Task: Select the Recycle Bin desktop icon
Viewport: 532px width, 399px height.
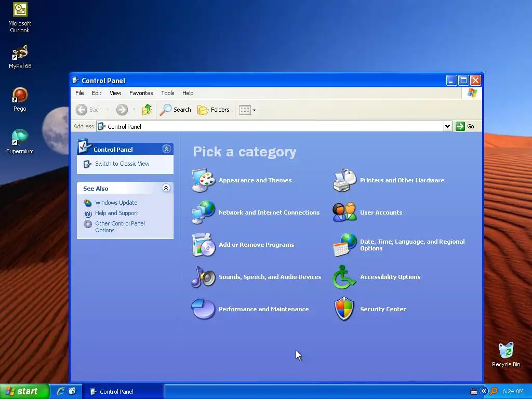Action: click(506, 354)
